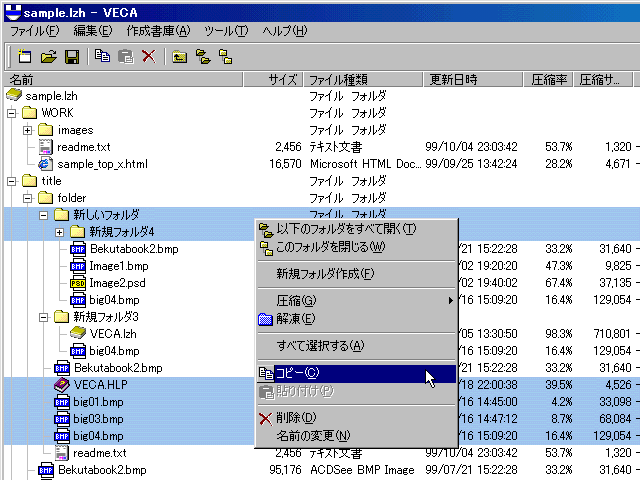The image size is (640, 480).
Task: Click the big03.bmp BMP icon
Action: click(x=62, y=419)
